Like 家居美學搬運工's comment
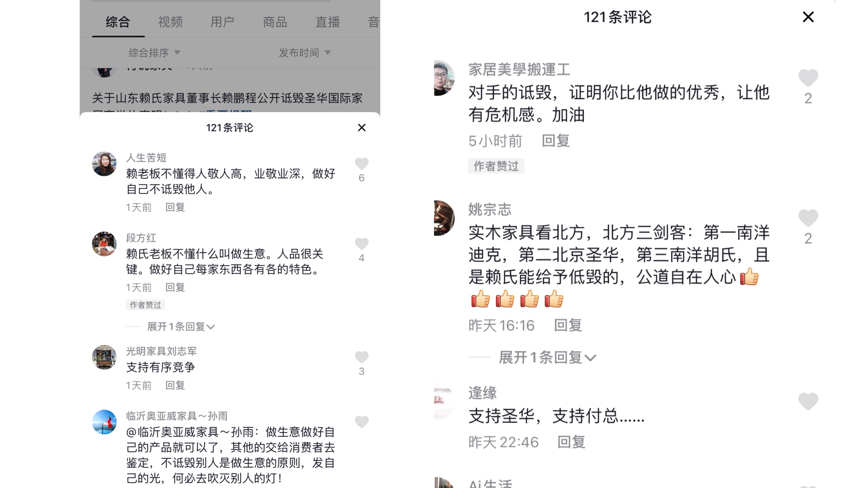This screenshot has height=488, width=868. [808, 78]
